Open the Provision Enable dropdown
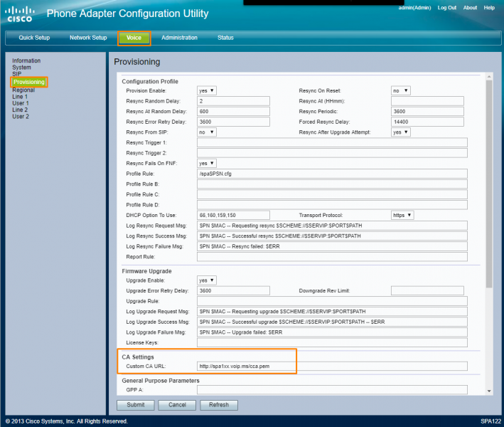504x427 pixels. tap(207, 91)
